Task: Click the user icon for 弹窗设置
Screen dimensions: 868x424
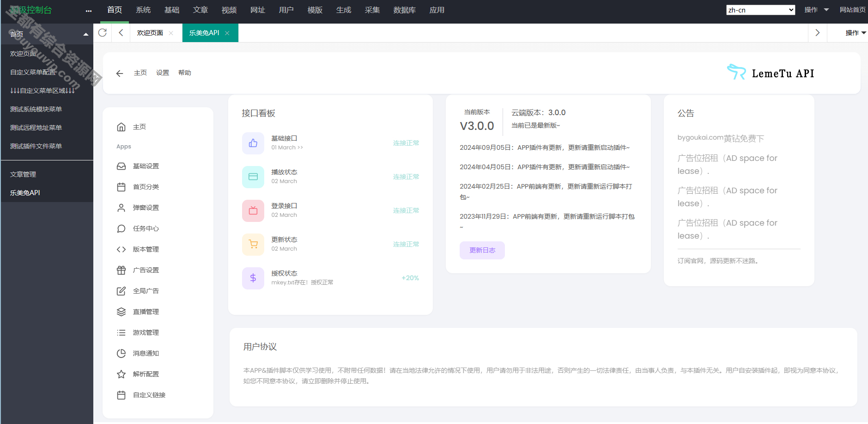Action: (121, 208)
